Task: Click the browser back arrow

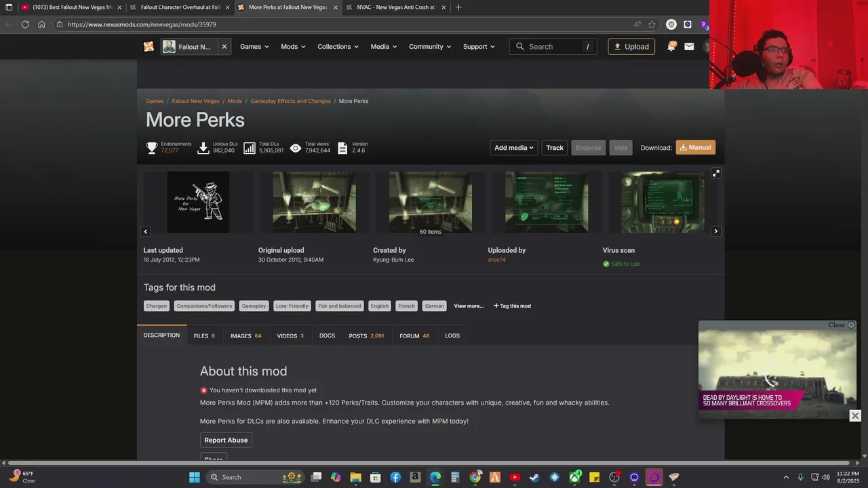Action: point(9,24)
